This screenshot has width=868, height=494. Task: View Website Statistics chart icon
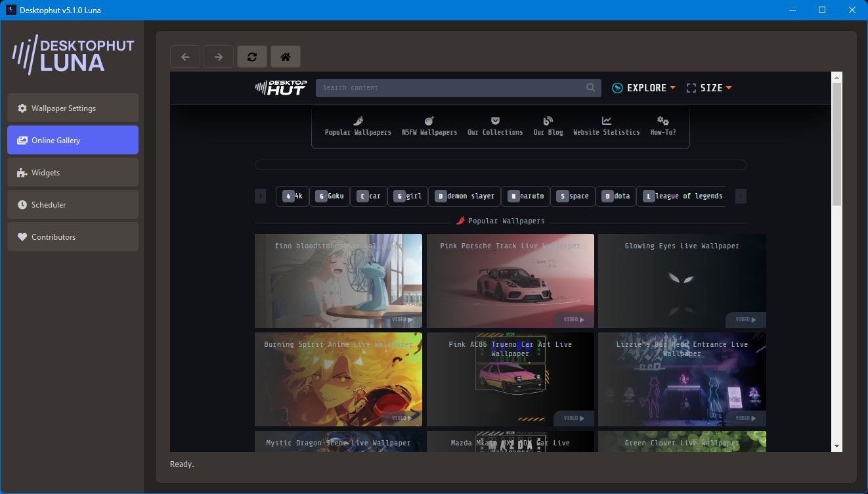pyautogui.click(x=606, y=120)
